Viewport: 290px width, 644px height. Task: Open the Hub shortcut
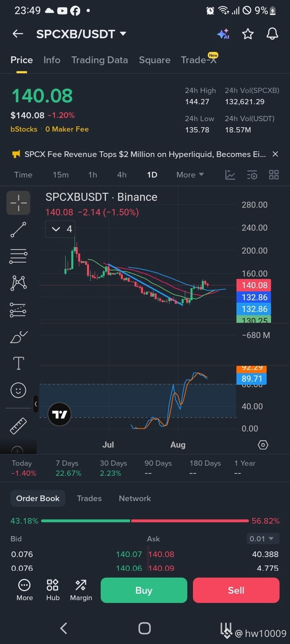[x=53, y=590]
